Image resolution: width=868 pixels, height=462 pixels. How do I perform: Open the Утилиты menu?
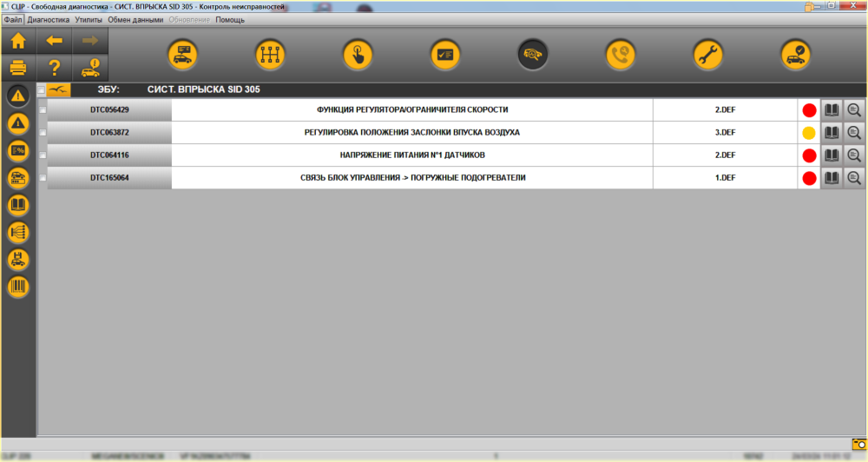coord(89,20)
